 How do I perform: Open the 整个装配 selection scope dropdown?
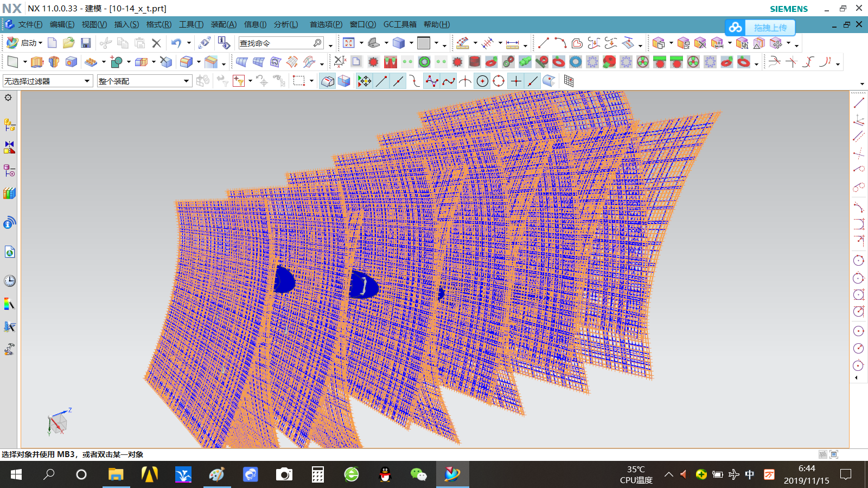coord(144,81)
